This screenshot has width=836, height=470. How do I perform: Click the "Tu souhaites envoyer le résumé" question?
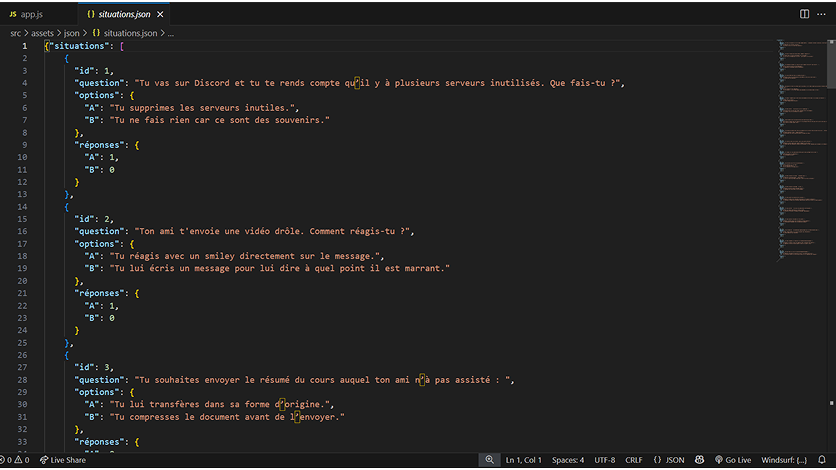(324, 380)
